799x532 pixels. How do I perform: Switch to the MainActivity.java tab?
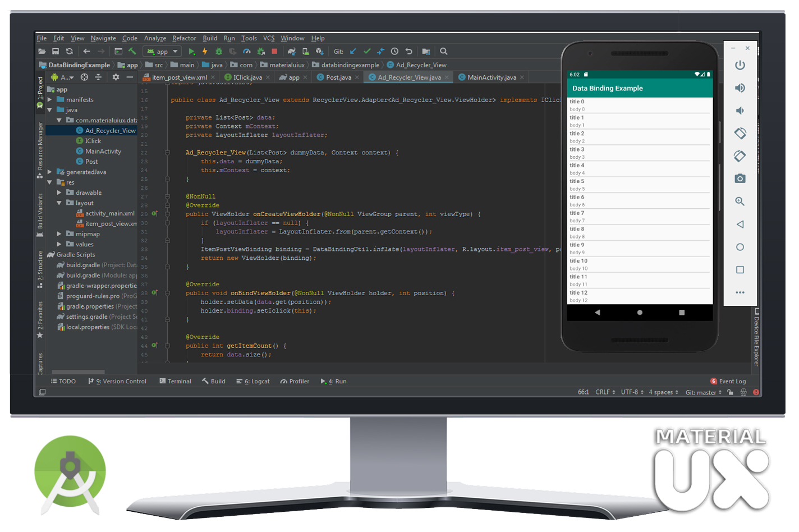[x=492, y=77]
